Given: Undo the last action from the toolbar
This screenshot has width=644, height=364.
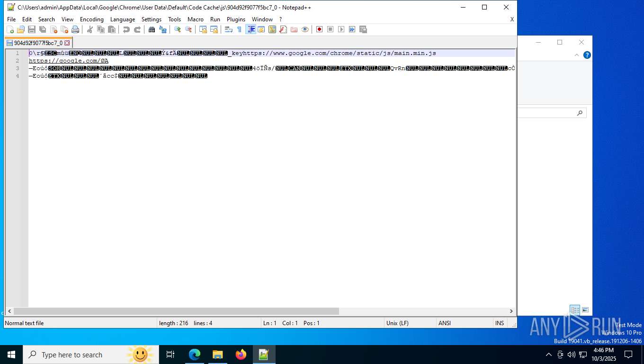Looking at the screenshot, I should tap(126, 29).
